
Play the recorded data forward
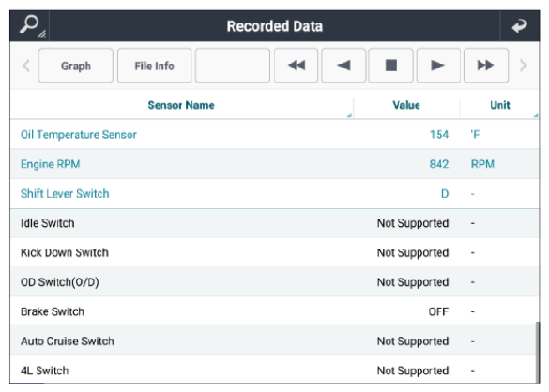click(438, 66)
